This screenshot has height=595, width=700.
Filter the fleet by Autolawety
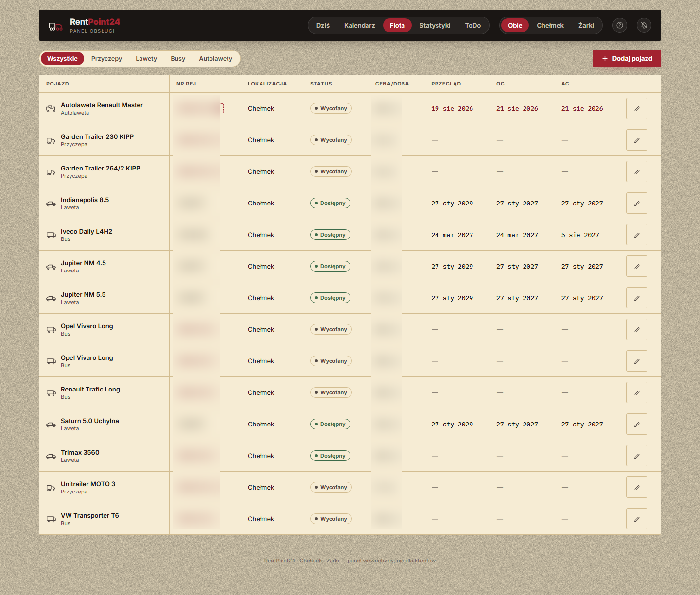point(216,59)
